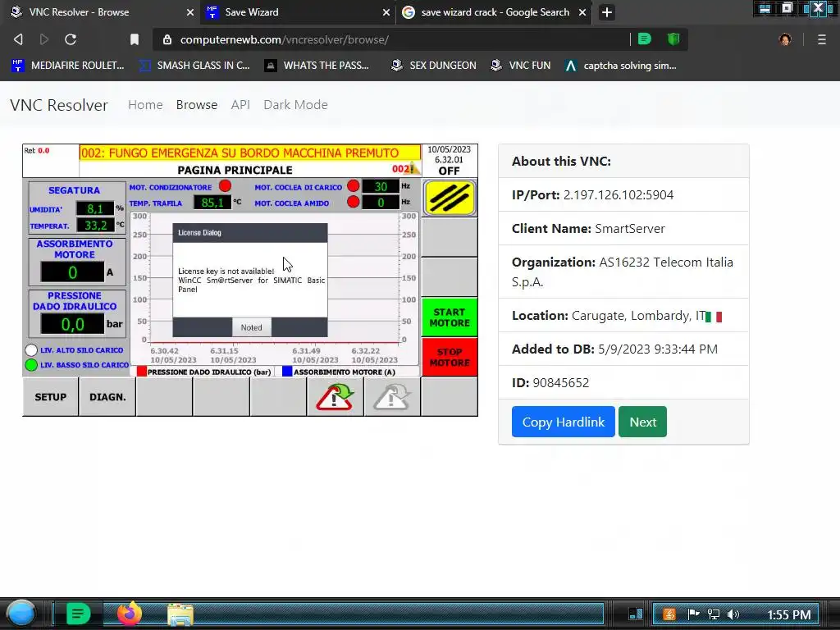Go back using the browser back arrow
This screenshot has width=840, height=630.
18,39
